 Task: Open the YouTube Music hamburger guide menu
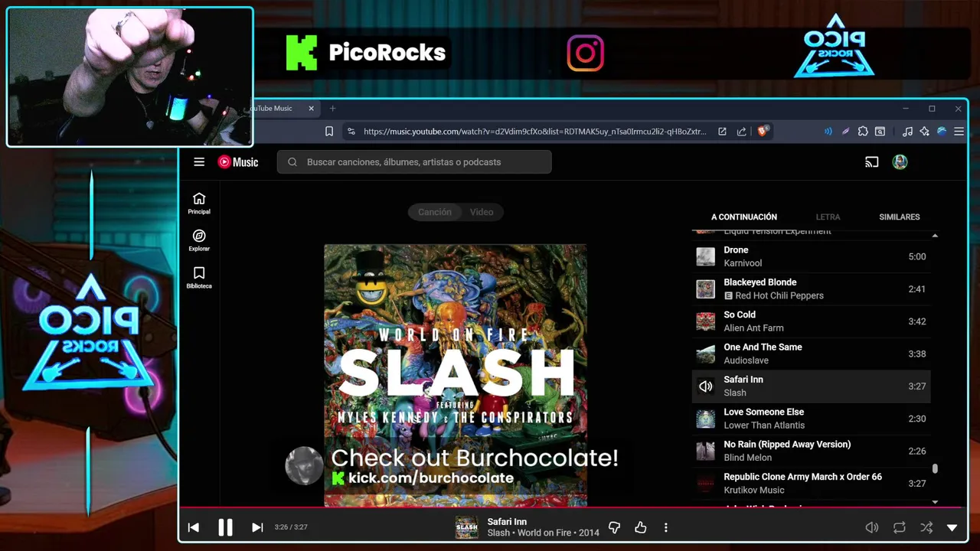pyautogui.click(x=199, y=161)
